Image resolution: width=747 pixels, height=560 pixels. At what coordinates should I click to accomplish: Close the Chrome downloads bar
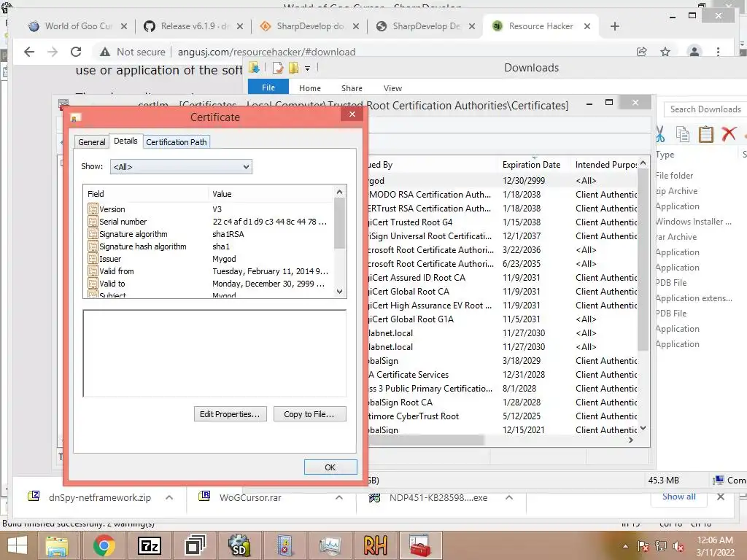[x=720, y=497]
